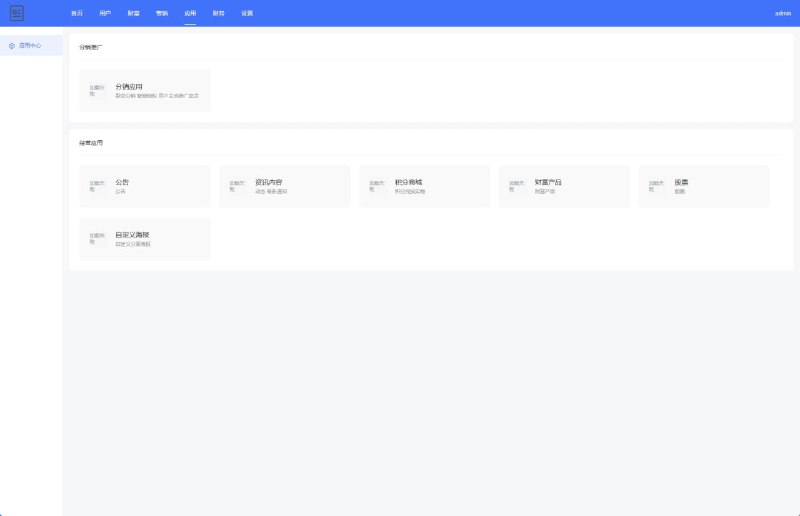Open the admin account dropdown
The image size is (800, 516).
782,13
